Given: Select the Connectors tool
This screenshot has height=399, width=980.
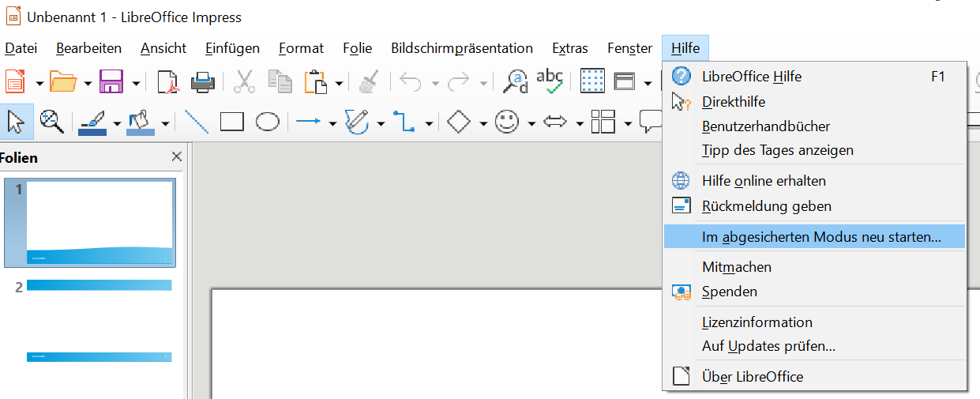Looking at the screenshot, I should click(404, 122).
